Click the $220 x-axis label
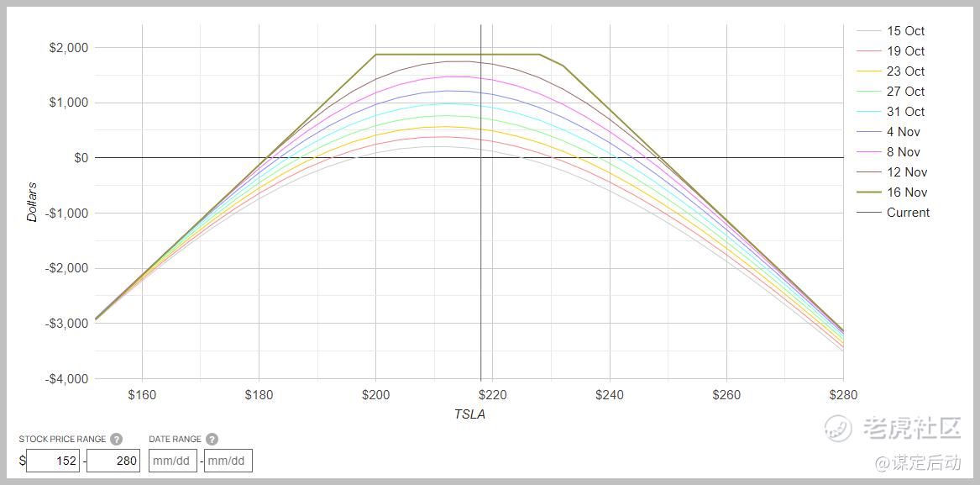Image resolution: width=980 pixels, height=485 pixels. (x=492, y=395)
